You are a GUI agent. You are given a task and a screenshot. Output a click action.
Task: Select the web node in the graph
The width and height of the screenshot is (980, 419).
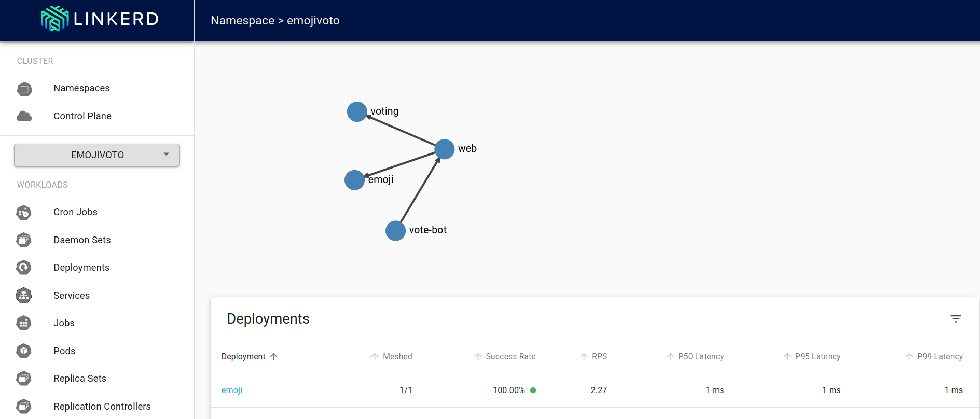pos(445,149)
